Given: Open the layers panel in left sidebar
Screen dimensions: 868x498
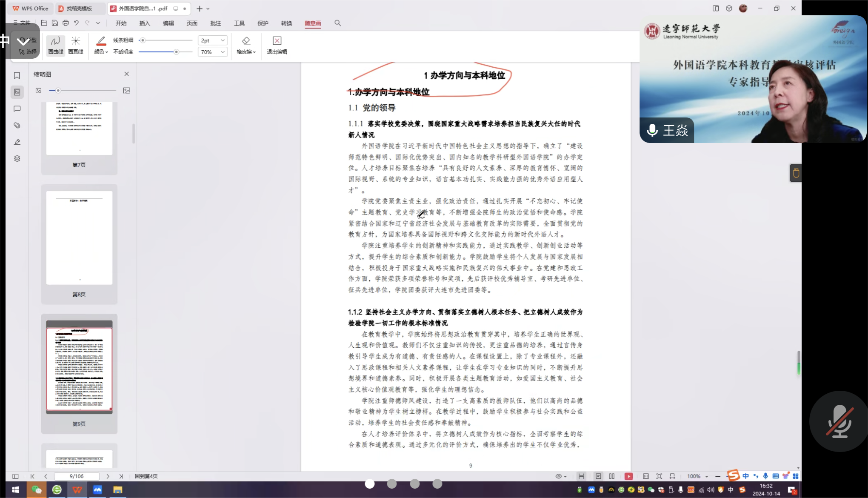Looking at the screenshot, I should (17, 158).
